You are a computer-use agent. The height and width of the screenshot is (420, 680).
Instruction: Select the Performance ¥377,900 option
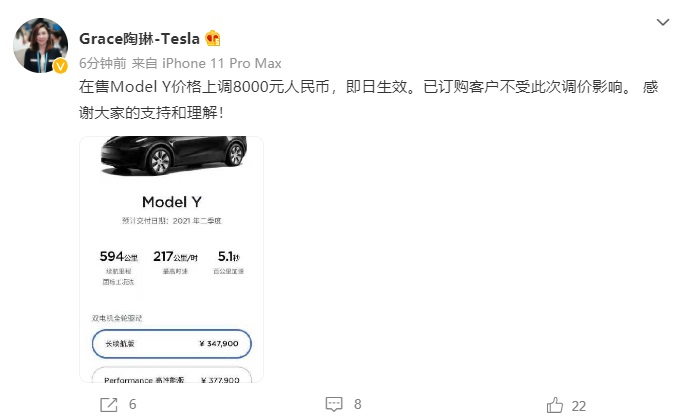tap(171, 379)
